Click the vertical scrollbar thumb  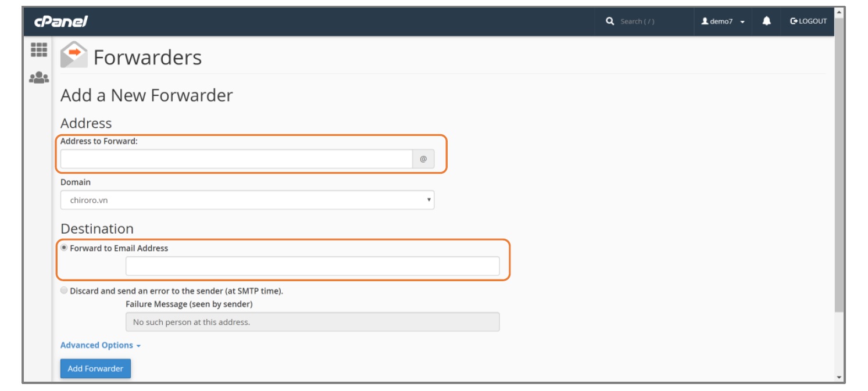pos(839,166)
